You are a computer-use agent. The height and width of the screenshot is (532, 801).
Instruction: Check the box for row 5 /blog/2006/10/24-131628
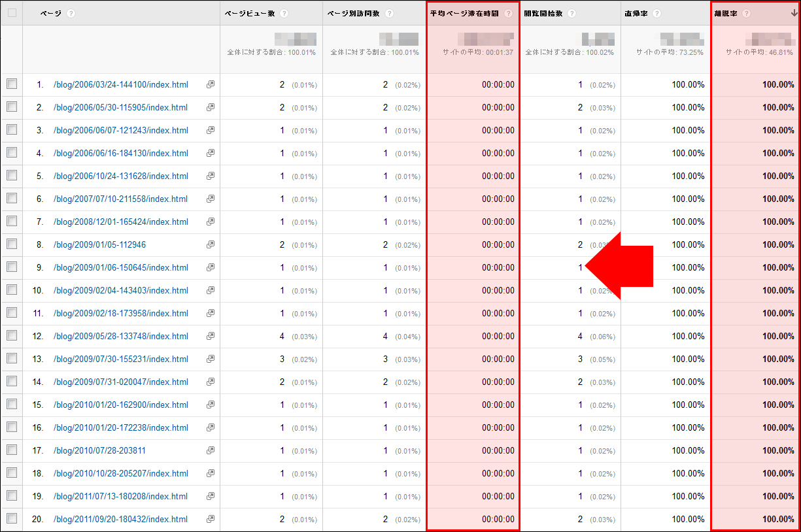pyautogui.click(x=12, y=175)
